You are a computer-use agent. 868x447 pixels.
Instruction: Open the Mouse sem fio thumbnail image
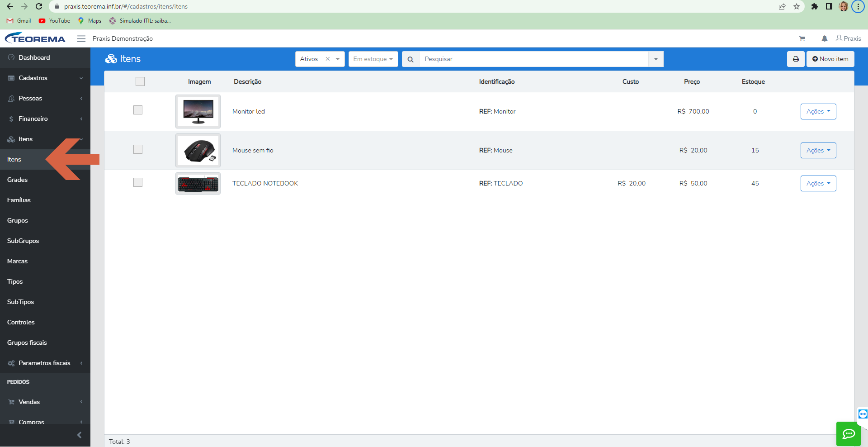coord(198,151)
